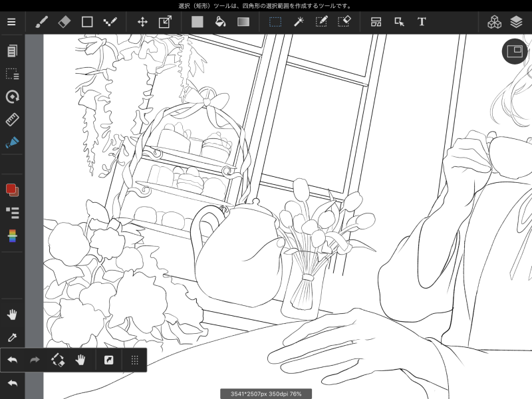This screenshot has width=532, height=399.
Task: Click the floating bar grip dots handle
Action: (135, 360)
